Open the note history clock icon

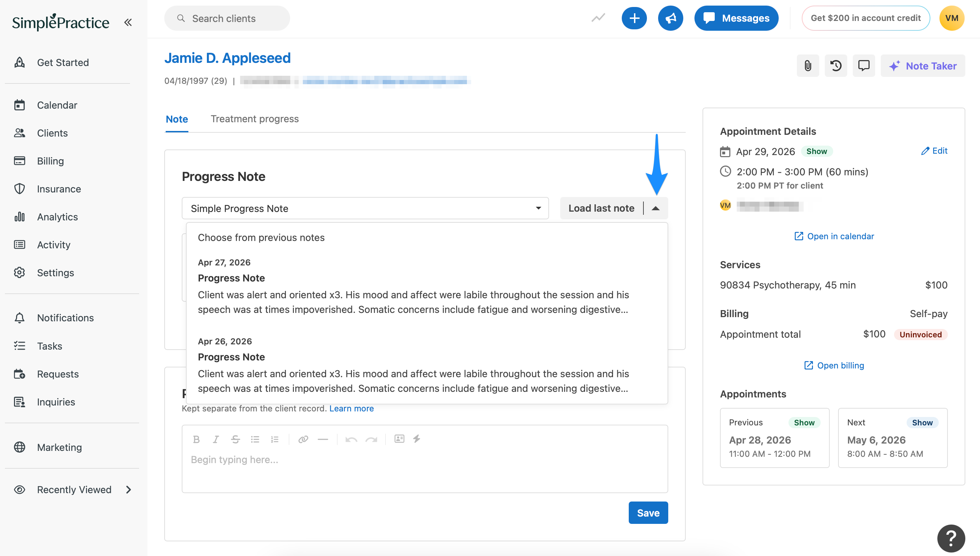click(836, 66)
